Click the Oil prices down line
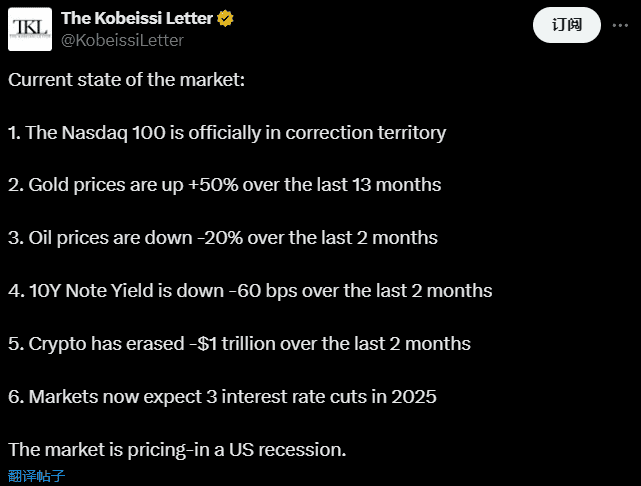Screen dimensions: 641x486 pyautogui.click(x=223, y=238)
